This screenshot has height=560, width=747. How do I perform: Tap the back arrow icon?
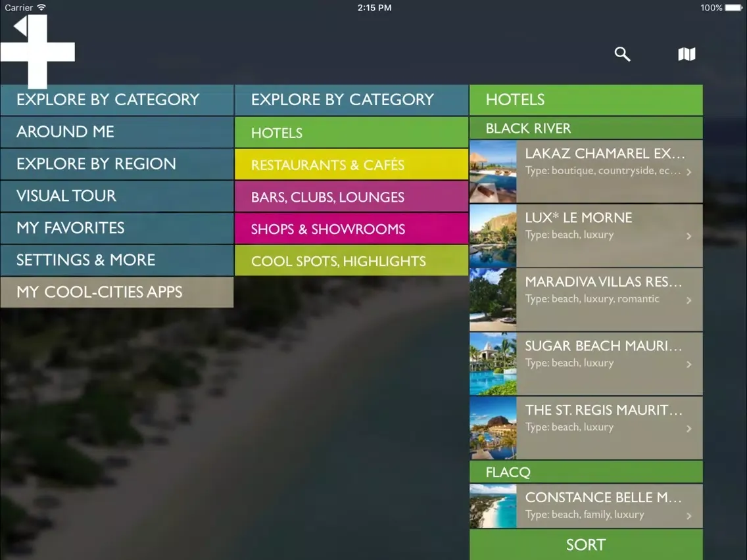tap(20, 26)
